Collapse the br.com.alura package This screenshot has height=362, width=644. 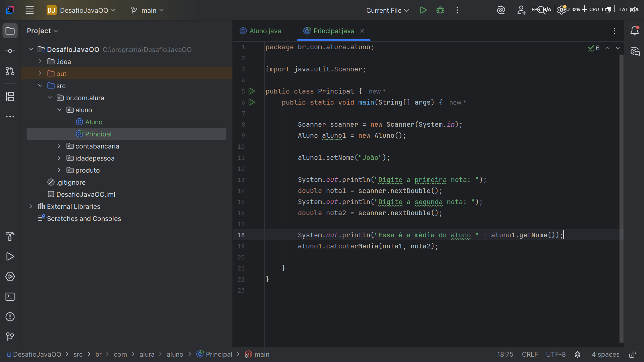(x=50, y=98)
